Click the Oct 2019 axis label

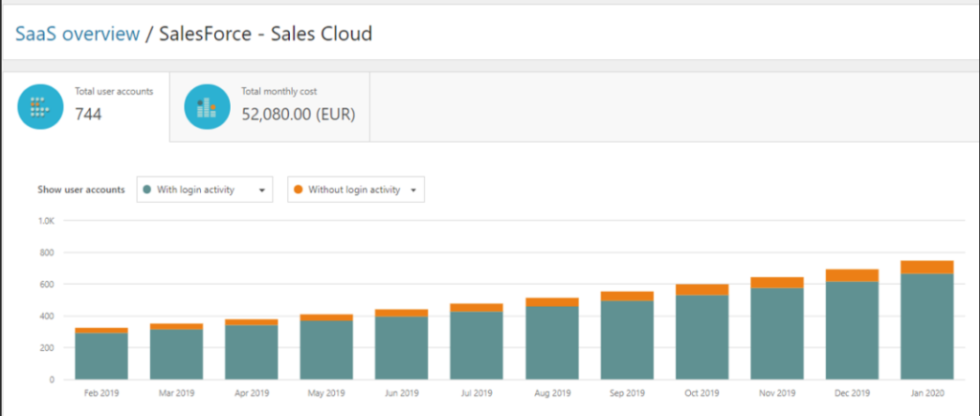(x=702, y=393)
